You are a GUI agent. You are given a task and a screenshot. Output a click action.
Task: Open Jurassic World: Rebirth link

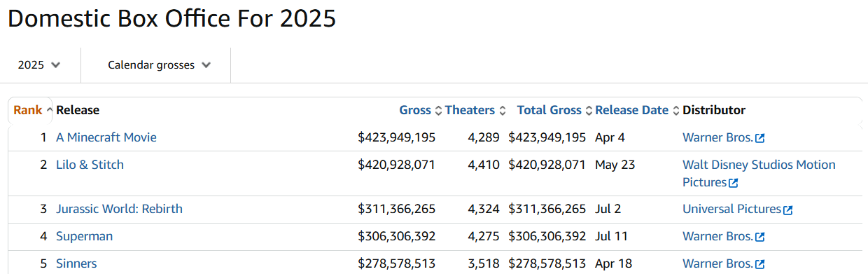119,209
